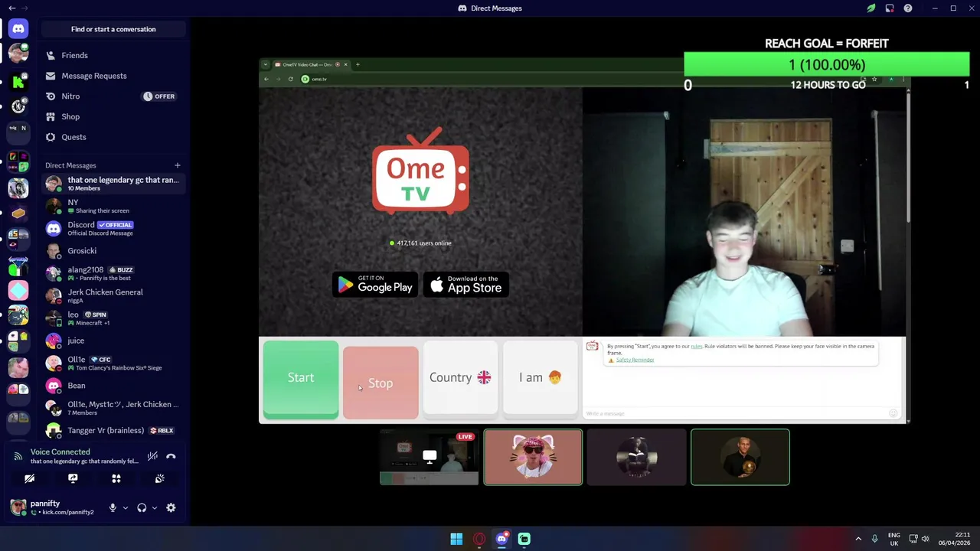Toggle noise suppression in the voice panel
980x551 pixels.
click(x=152, y=456)
